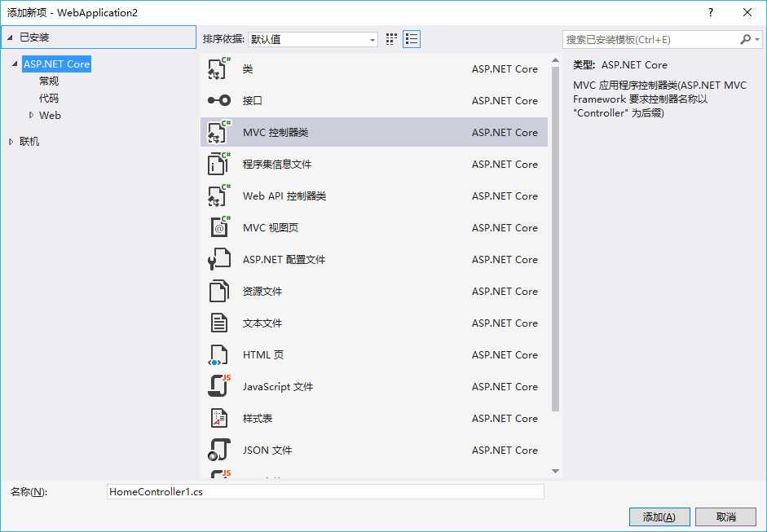This screenshot has height=532, width=767.
Task: Click the ASP.NET 配置文件 wrench icon
Action: (218, 259)
